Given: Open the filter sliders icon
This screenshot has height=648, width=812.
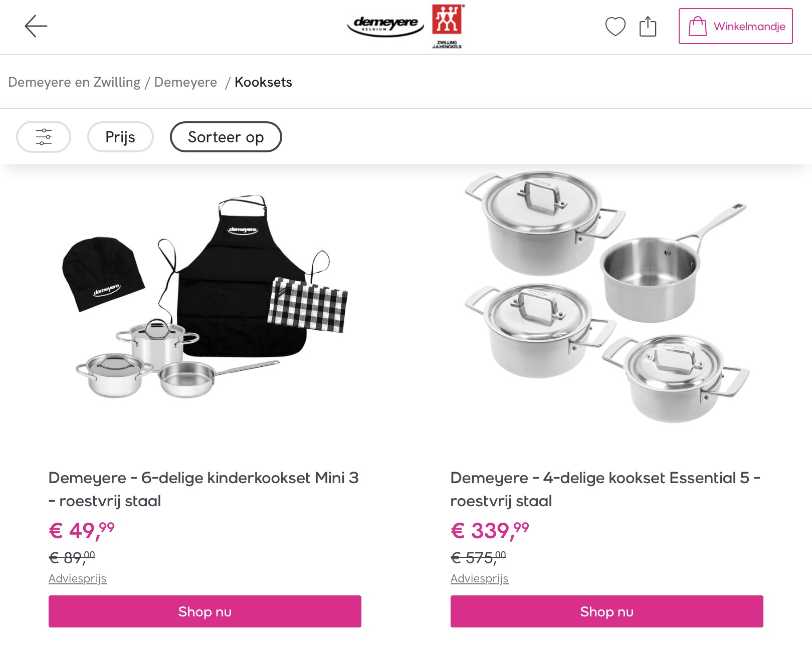Looking at the screenshot, I should coord(44,137).
